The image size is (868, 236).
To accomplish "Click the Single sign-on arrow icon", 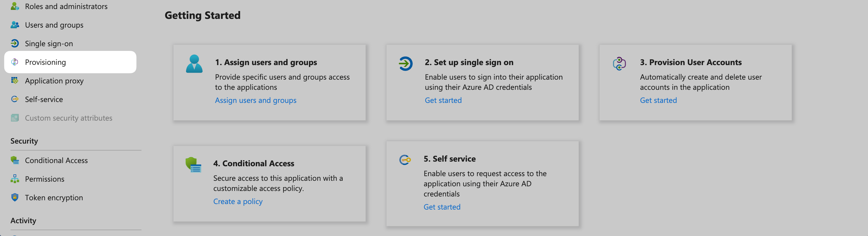I will [x=15, y=43].
